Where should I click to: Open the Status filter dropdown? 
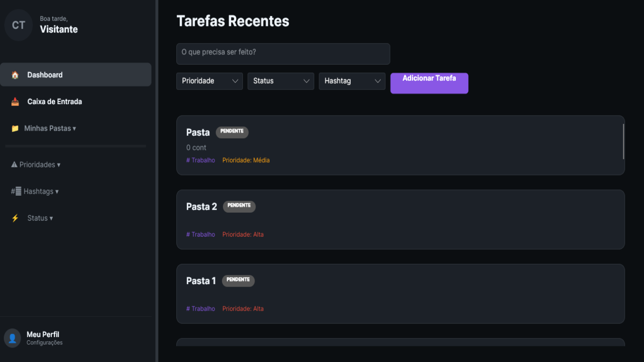point(281,81)
